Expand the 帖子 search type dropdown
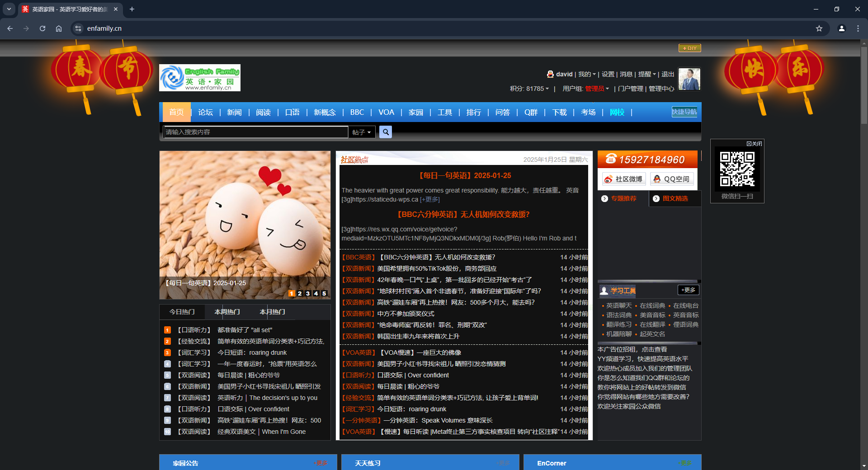 point(362,132)
